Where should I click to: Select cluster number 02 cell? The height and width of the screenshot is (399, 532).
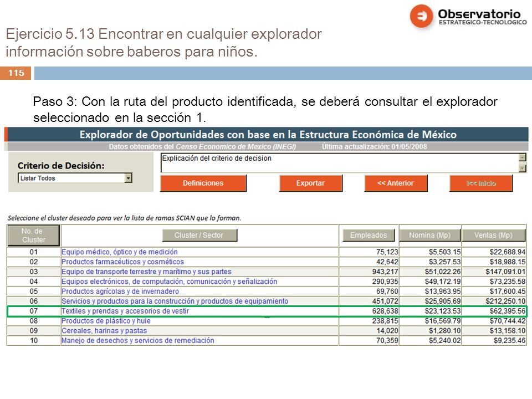click(x=34, y=262)
